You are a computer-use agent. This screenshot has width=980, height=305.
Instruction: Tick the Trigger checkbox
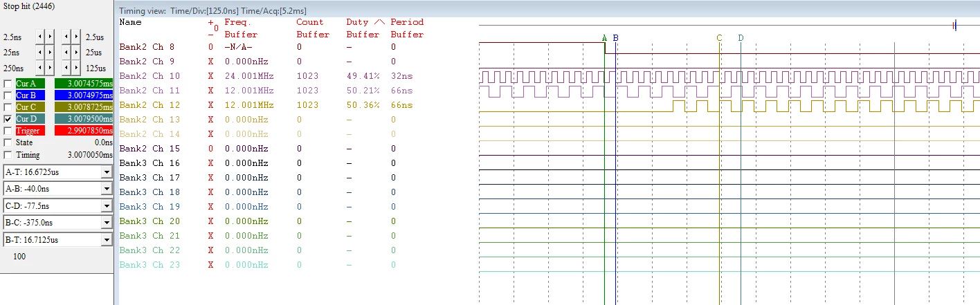8,131
